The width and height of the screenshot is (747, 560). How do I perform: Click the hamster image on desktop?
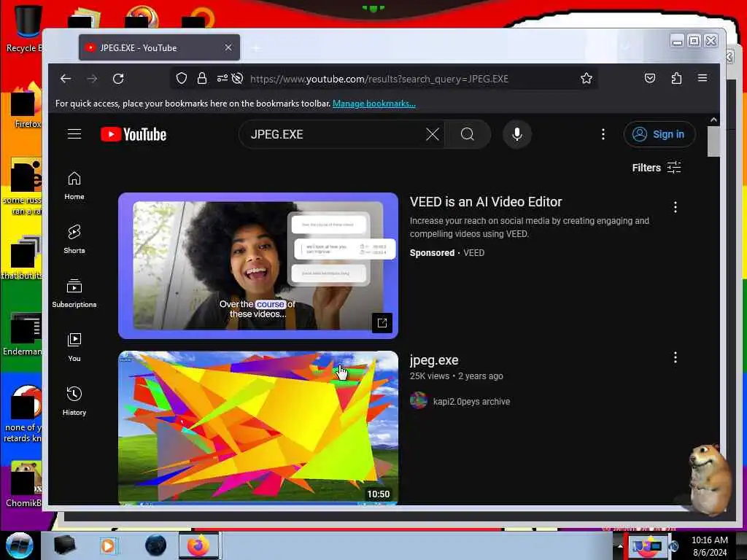(x=709, y=479)
